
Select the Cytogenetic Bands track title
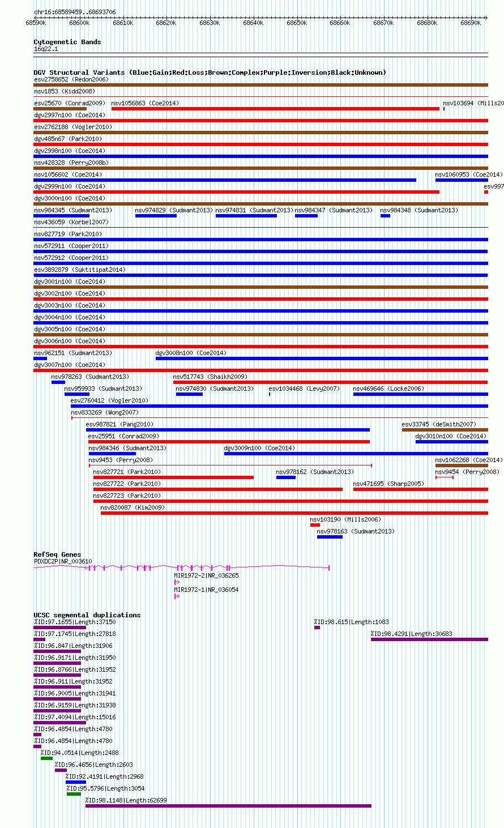[67, 42]
